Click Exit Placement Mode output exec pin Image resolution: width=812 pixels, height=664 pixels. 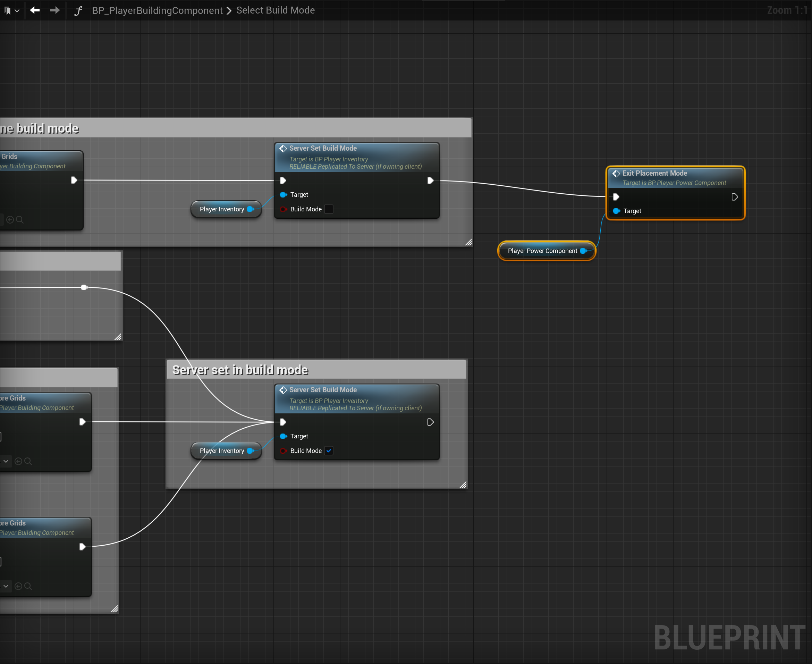point(734,197)
